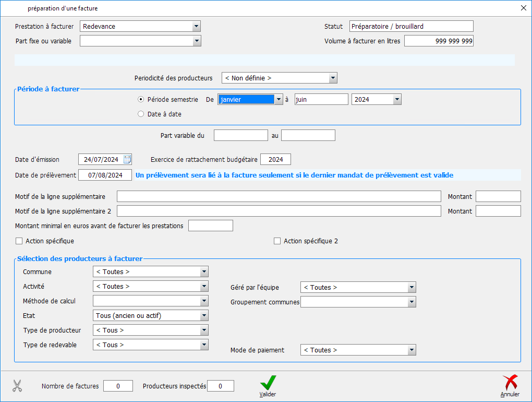Click the green Valider checkmark
The image size is (532, 402).
pyautogui.click(x=268, y=383)
